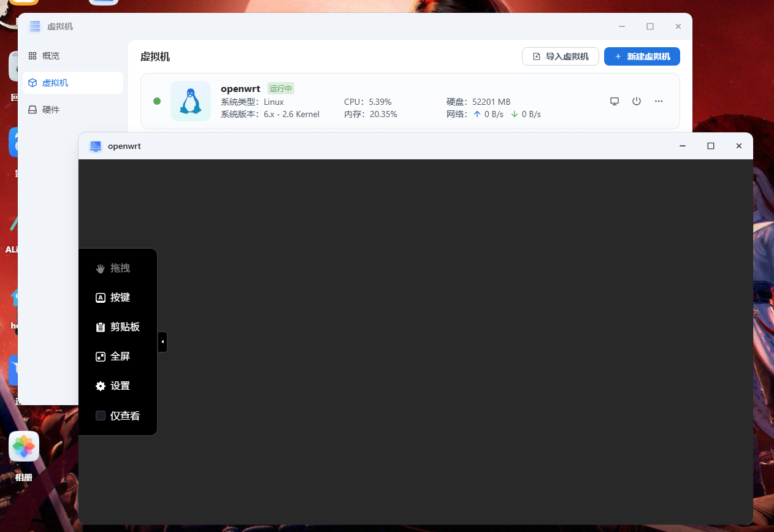Image resolution: width=774 pixels, height=532 pixels.
Task: Click the 运行中 running status badge
Action: 281,89
